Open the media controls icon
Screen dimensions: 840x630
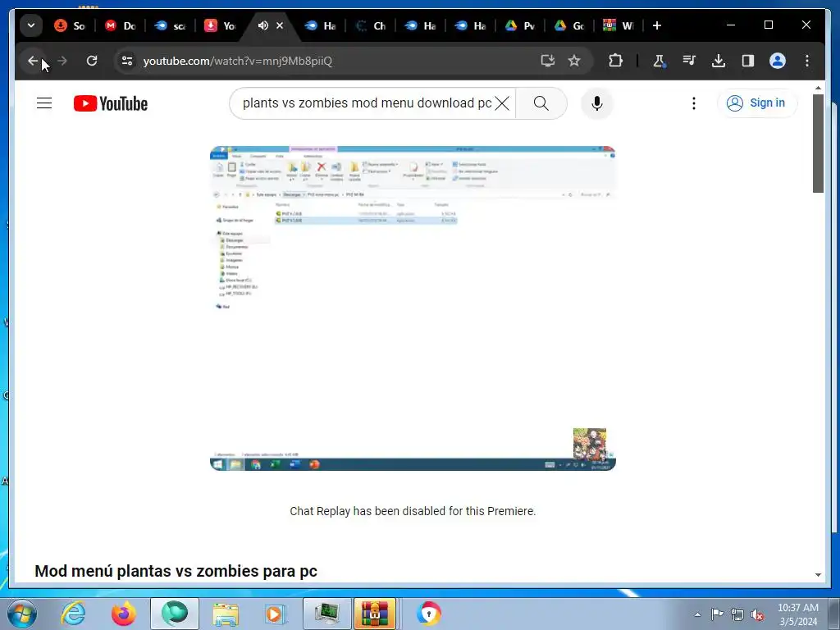point(689,61)
